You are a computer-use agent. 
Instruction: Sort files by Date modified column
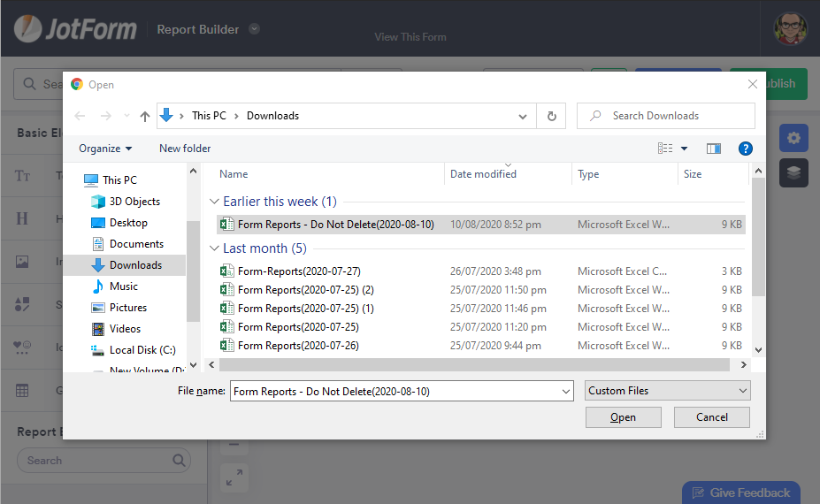[483, 174]
